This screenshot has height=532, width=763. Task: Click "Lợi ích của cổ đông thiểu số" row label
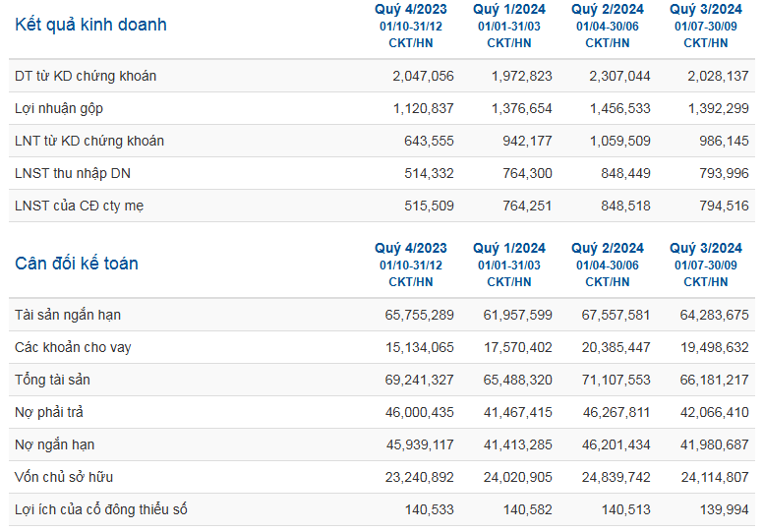[x=100, y=509]
